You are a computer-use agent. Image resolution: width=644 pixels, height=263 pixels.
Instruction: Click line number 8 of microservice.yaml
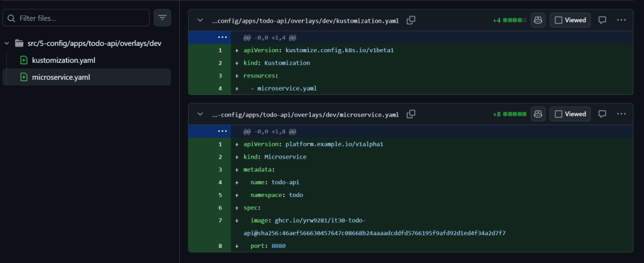click(x=220, y=246)
